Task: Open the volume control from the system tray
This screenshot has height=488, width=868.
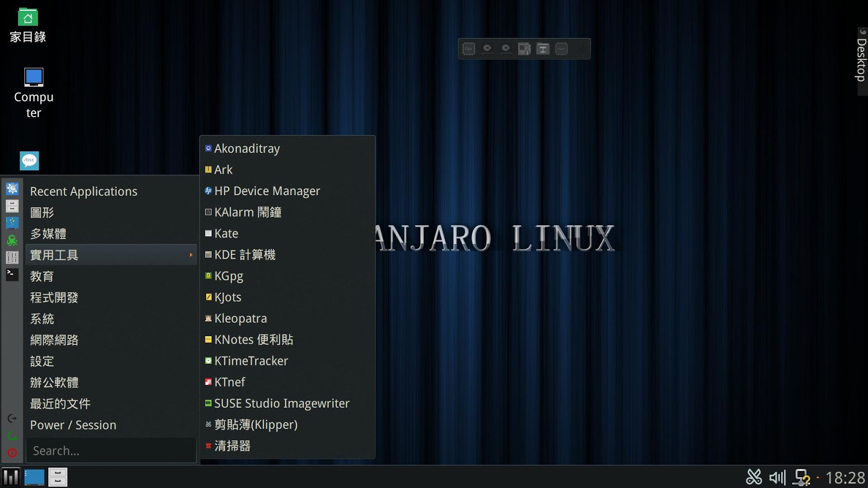Action: coord(777,478)
